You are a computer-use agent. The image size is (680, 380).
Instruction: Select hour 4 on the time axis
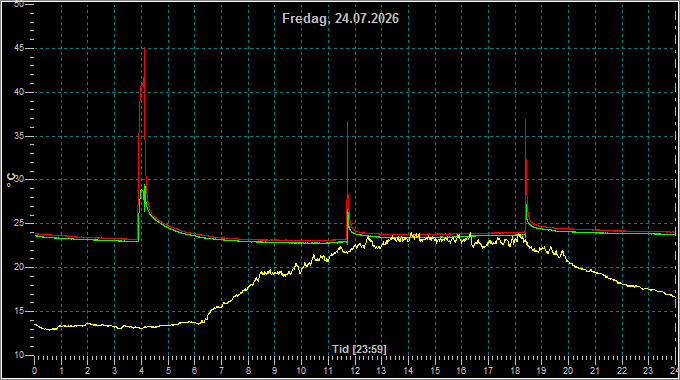(141, 371)
